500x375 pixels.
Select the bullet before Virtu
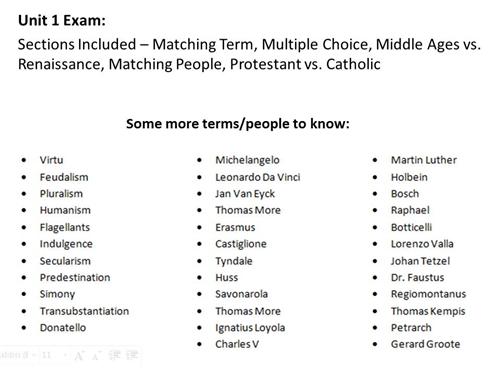tap(24, 160)
